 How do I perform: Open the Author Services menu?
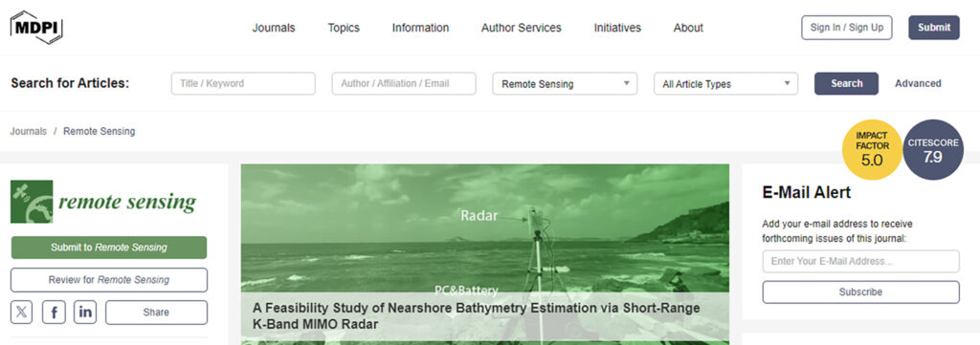522,28
